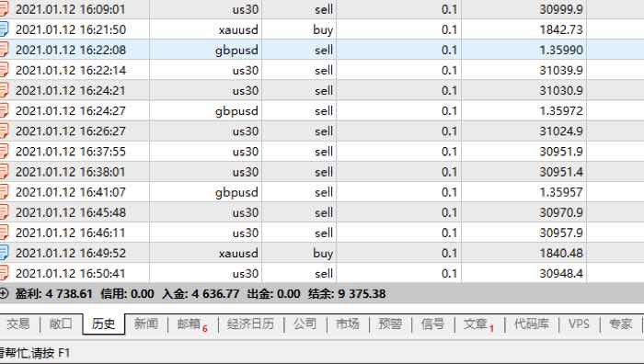Click the blue buy order icon for 16:21:50
The image size is (644, 364).
[x=4, y=29]
